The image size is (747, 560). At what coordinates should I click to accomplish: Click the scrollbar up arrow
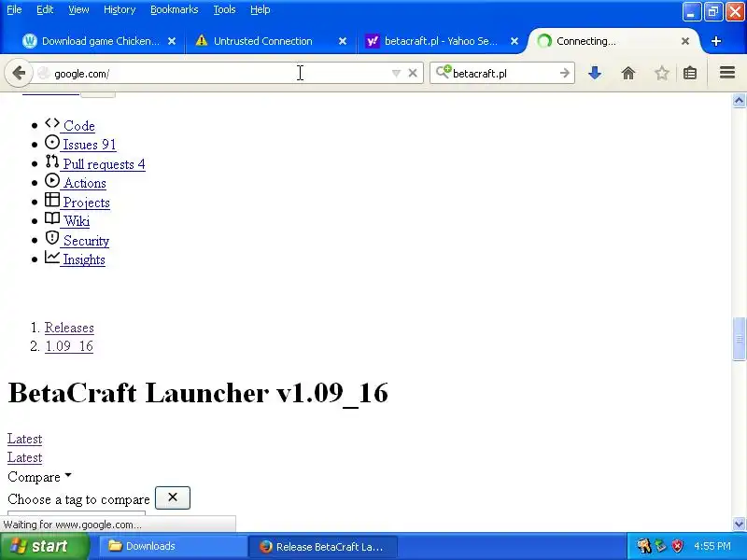(739, 101)
